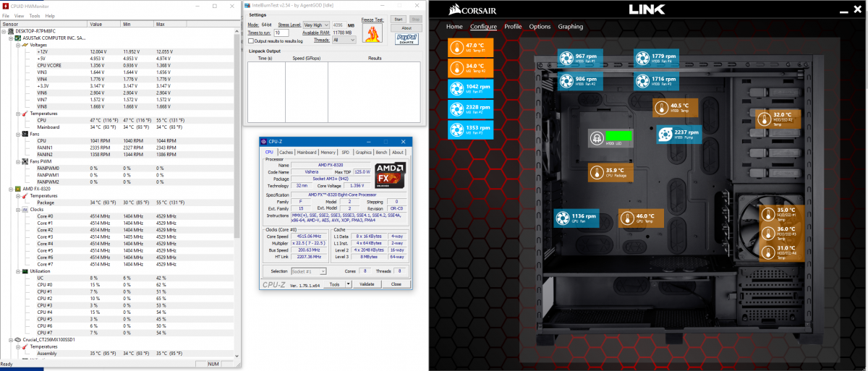Toggle 'Output results to results.log' checkbox

pos(250,41)
